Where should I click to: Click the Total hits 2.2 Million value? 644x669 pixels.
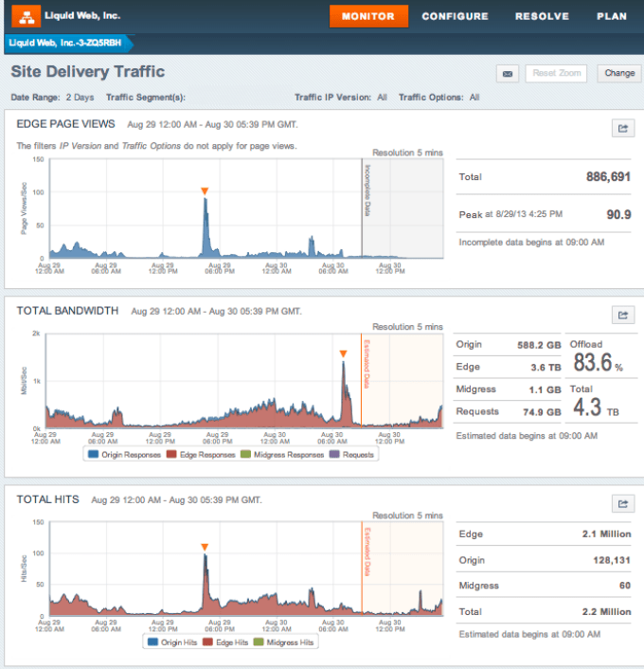click(x=606, y=612)
